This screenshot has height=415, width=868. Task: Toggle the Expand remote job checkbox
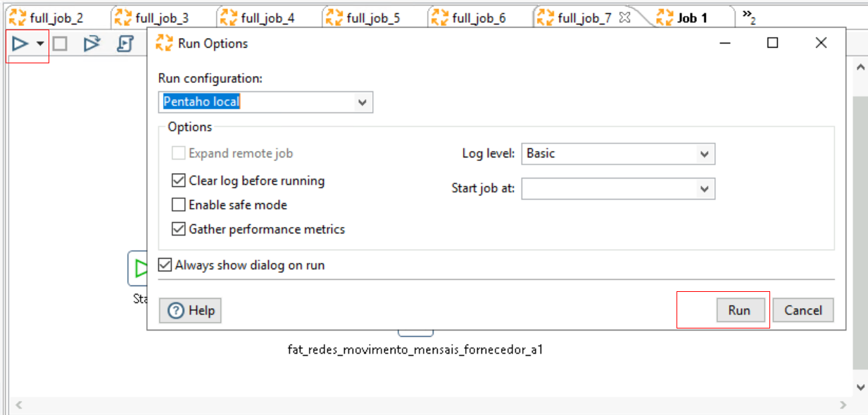click(x=178, y=153)
